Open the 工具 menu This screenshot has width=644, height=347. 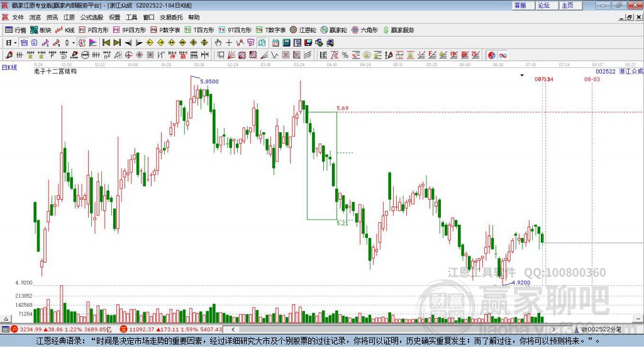point(131,17)
